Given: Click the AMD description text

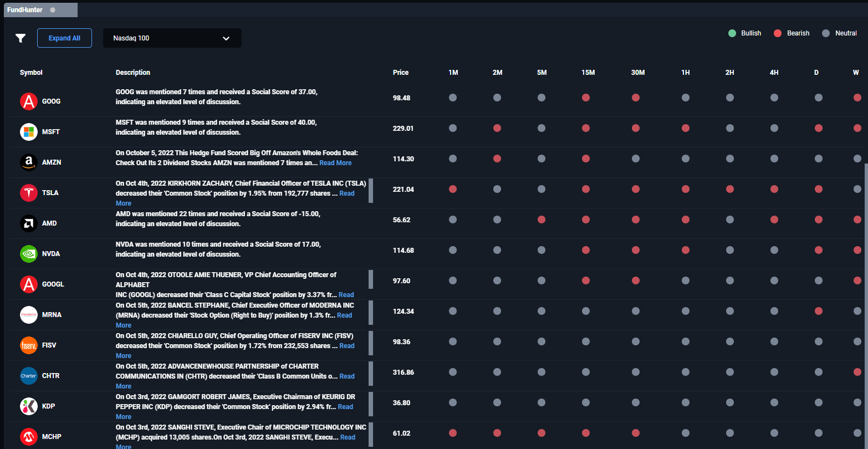Looking at the screenshot, I should pyautogui.click(x=218, y=219).
